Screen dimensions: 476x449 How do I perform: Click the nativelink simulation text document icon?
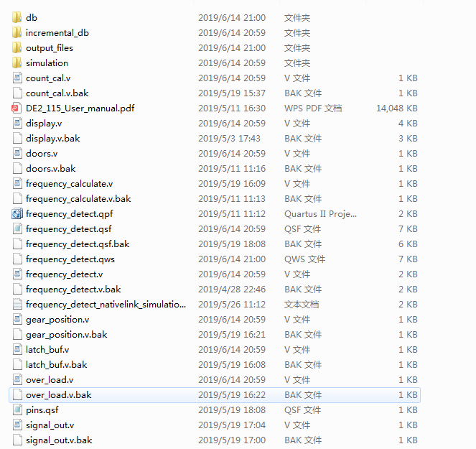(x=17, y=305)
